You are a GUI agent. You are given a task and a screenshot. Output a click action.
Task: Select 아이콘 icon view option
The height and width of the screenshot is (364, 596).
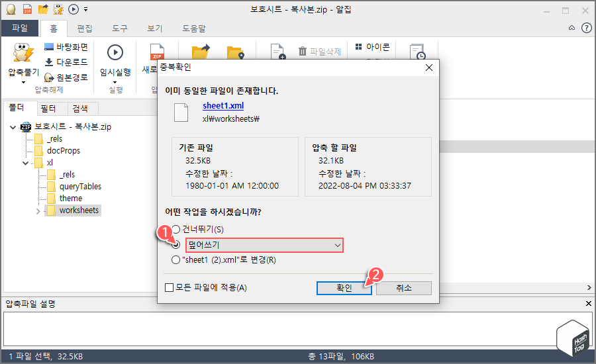(372, 47)
